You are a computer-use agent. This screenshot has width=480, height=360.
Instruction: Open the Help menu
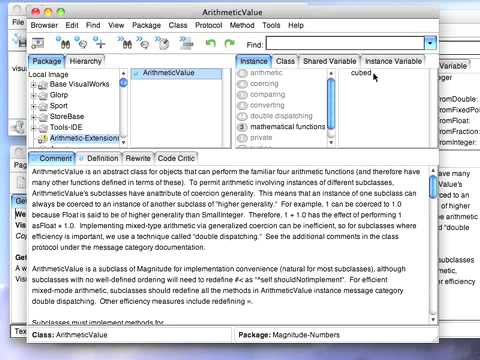(x=296, y=25)
